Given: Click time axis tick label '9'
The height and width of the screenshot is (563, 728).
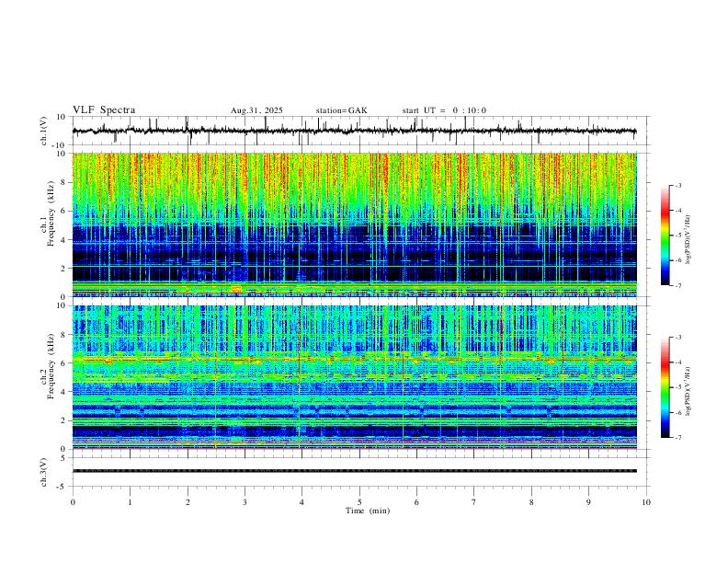Looking at the screenshot, I should click(x=588, y=502).
